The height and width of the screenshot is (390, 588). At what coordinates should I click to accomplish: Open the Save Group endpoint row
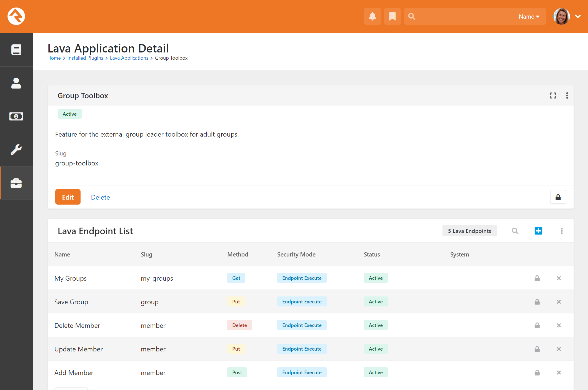coord(311,301)
